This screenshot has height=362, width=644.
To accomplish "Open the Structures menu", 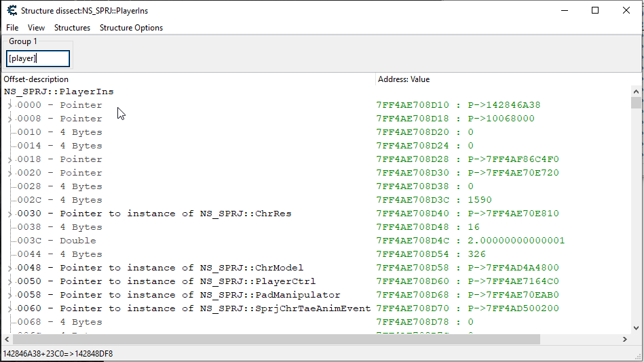I will pyautogui.click(x=72, y=28).
